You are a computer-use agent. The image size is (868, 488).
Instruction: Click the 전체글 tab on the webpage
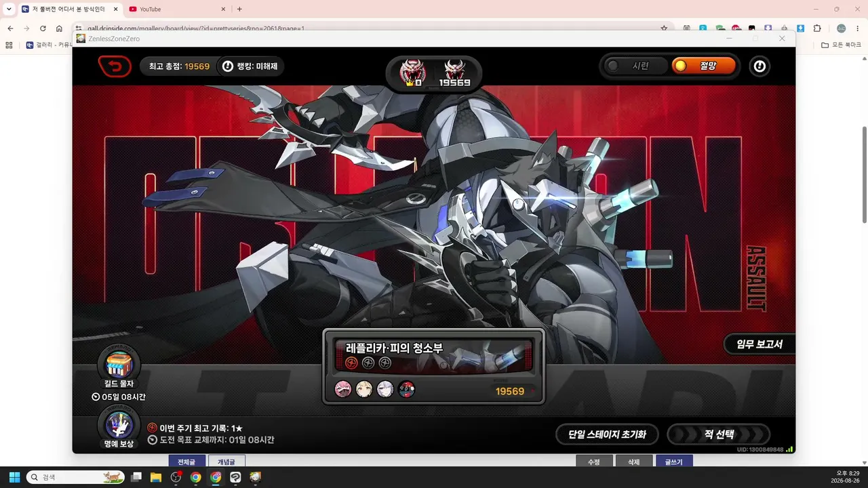(x=187, y=462)
